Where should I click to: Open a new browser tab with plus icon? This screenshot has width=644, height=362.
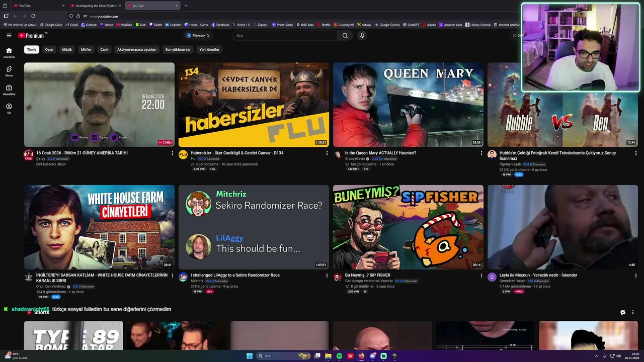(186, 6)
